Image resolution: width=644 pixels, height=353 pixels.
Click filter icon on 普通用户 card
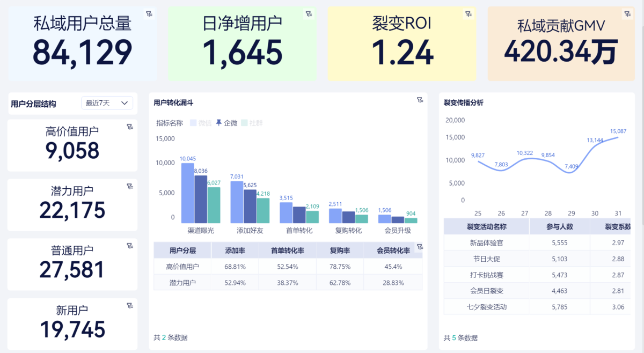tap(129, 246)
